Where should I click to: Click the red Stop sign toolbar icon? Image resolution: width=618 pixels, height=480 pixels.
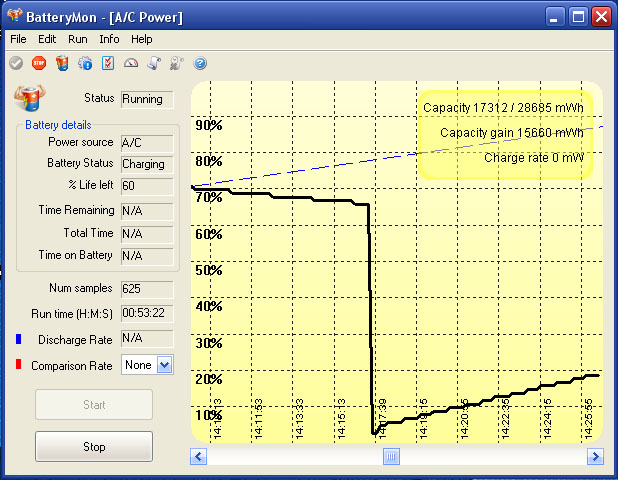[x=39, y=63]
